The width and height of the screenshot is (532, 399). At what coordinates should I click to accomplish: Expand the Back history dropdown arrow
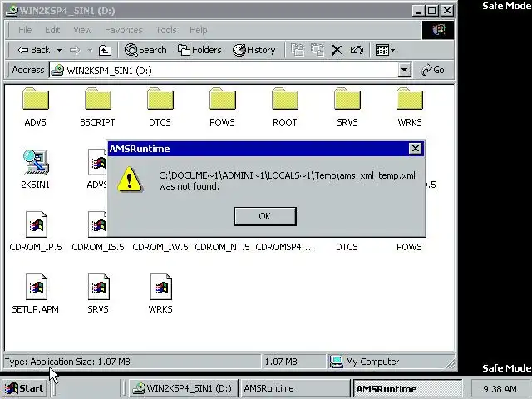pyautogui.click(x=59, y=50)
